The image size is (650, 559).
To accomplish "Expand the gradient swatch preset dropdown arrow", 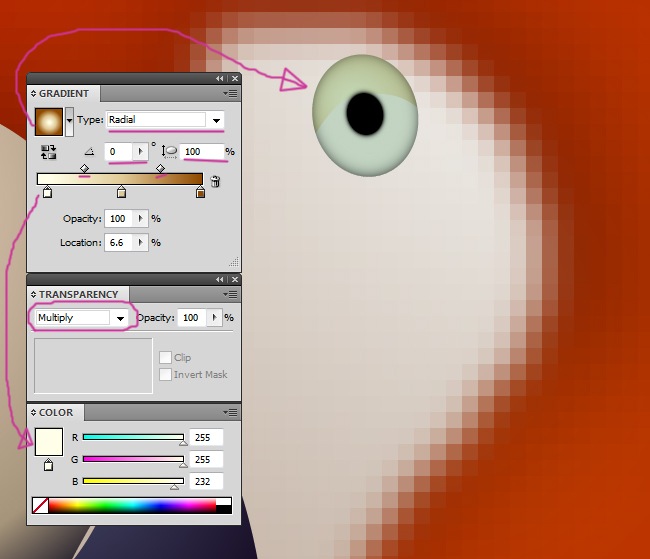I will pos(69,121).
